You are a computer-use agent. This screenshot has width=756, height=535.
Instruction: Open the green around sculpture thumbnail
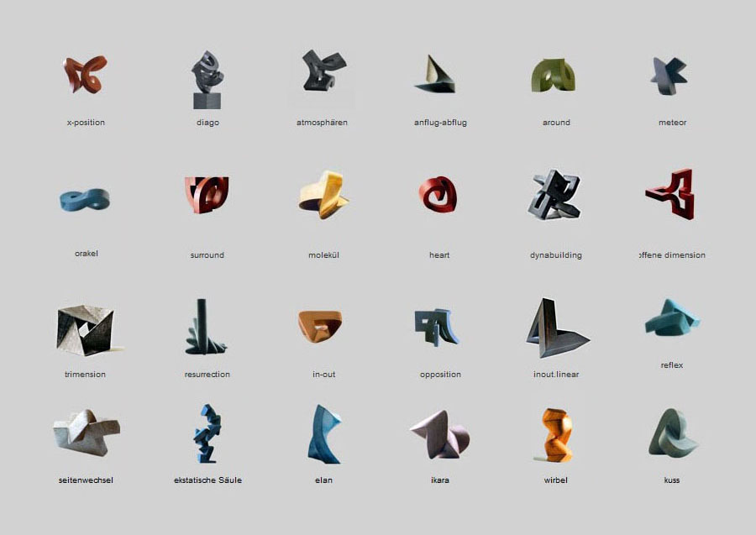pos(554,76)
